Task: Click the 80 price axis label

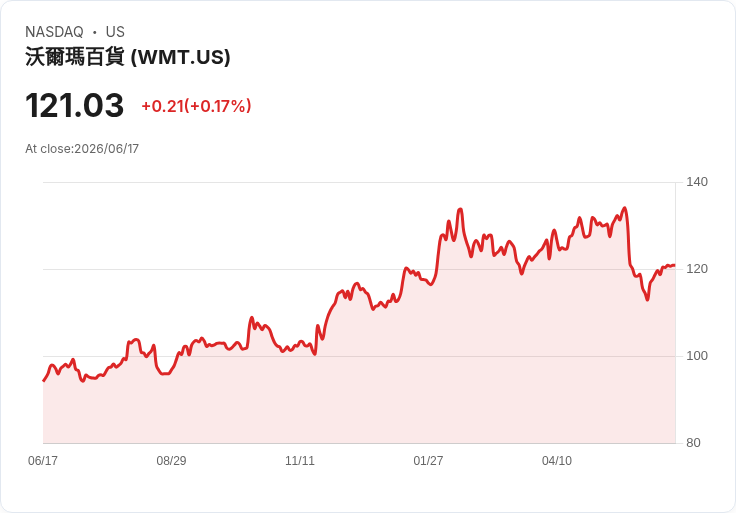Action: pyautogui.click(x=693, y=443)
